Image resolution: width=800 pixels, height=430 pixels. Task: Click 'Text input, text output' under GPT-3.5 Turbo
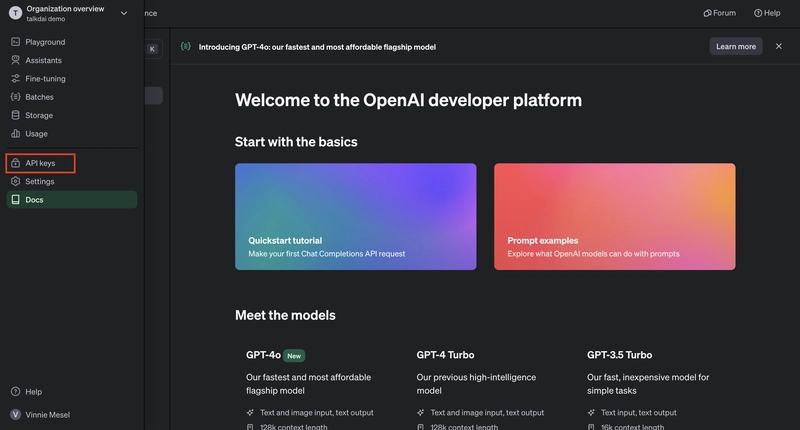tap(639, 413)
